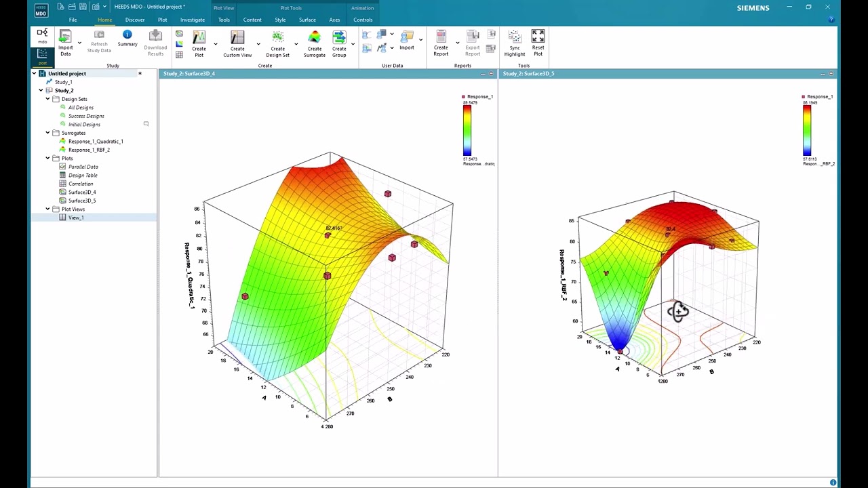Open the Help question mark icon

click(x=831, y=20)
